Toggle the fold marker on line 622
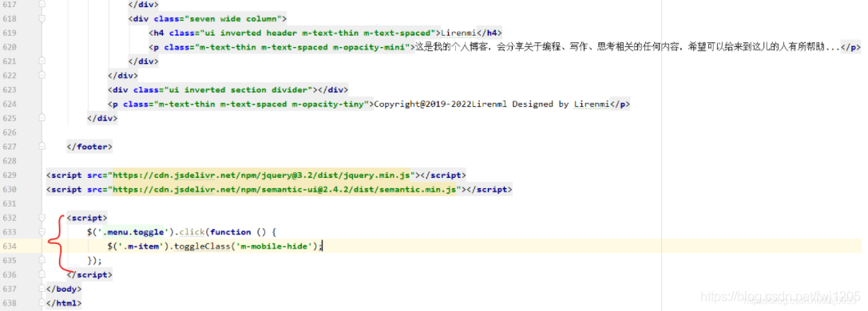868x311 pixels. click(42, 75)
